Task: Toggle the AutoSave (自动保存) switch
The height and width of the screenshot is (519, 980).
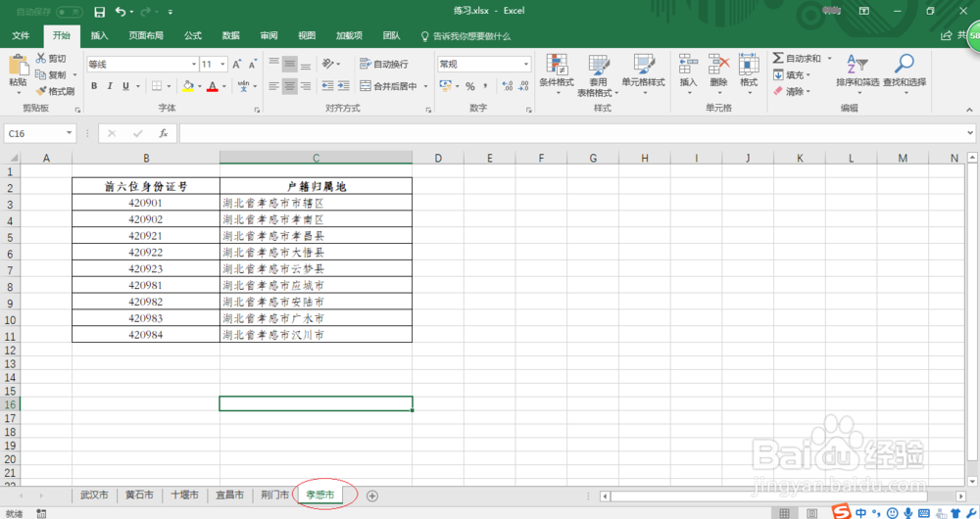Action: (x=69, y=12)
